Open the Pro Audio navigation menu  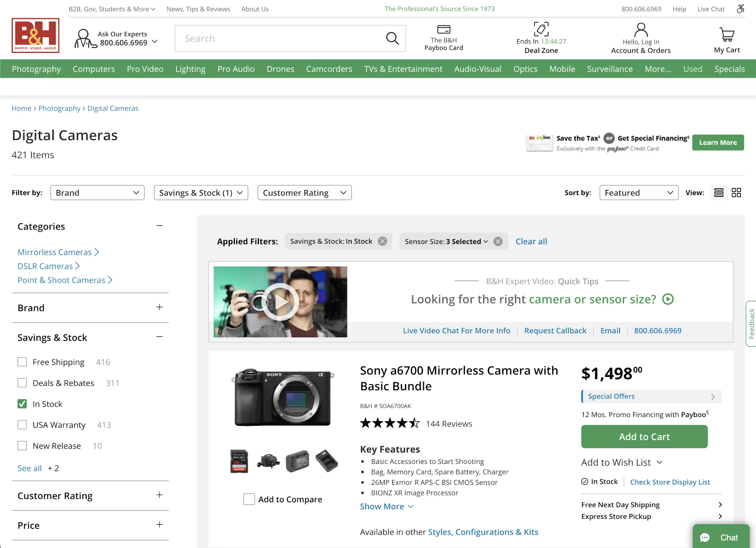tap(236, 69)
